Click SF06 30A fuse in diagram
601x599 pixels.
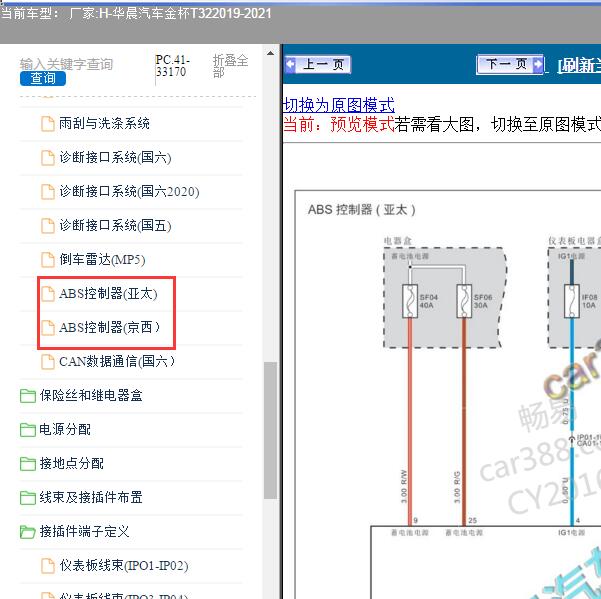coord(464,301)
